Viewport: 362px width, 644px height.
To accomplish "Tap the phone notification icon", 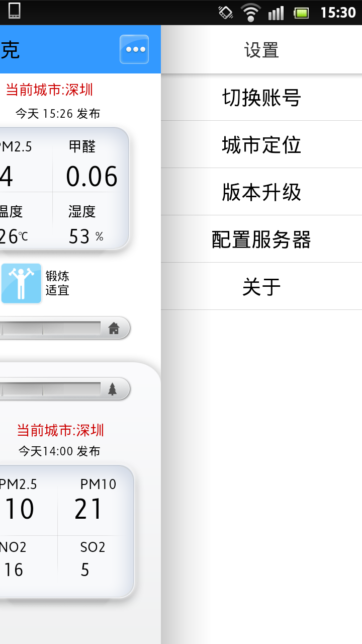I will click(15, 11).
